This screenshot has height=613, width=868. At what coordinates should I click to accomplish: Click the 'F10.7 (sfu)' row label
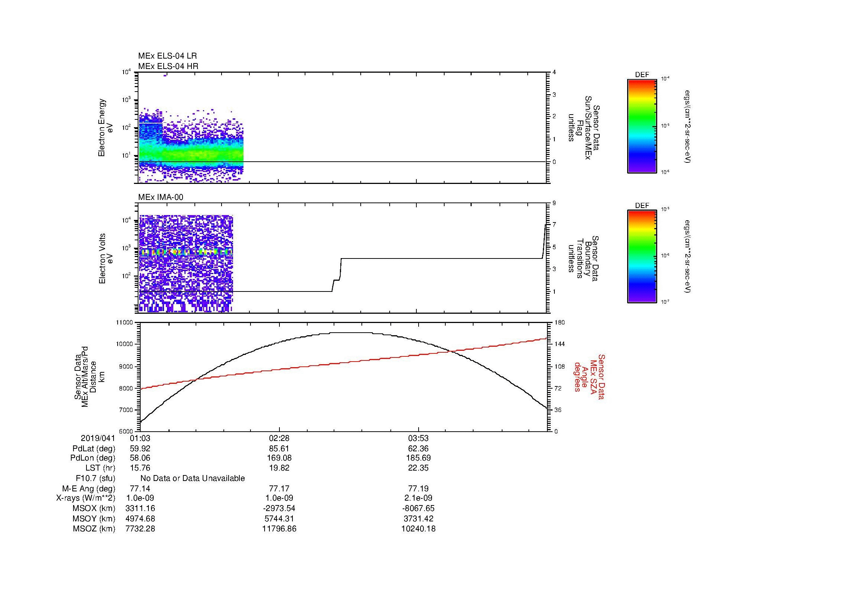click(95, 478)
